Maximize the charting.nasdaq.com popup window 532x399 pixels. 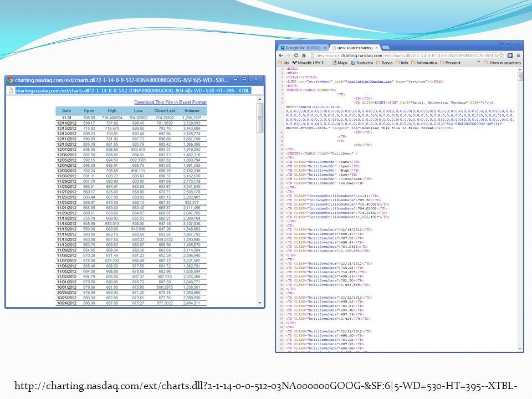[244, 79]
